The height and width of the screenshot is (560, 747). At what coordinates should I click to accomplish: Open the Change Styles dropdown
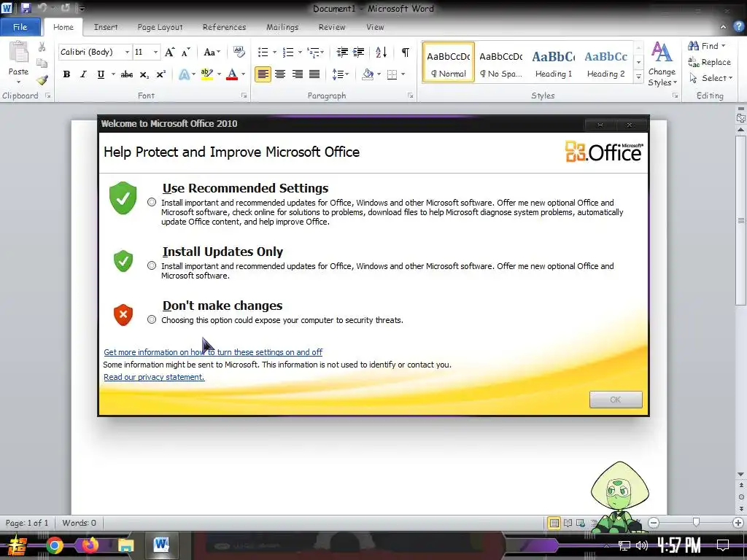click(x=662, y=65)
